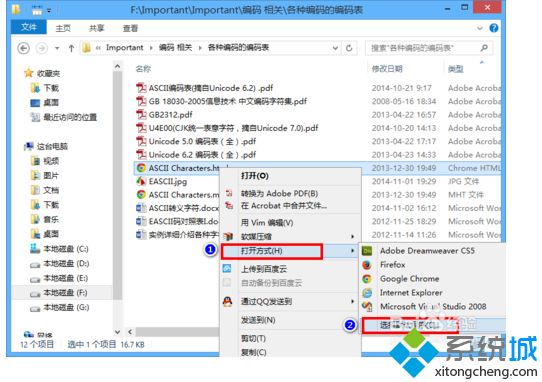Click the 收藏夹 star icon
The height and width of the screenshot is (382, 542).
tap(28, 73)
